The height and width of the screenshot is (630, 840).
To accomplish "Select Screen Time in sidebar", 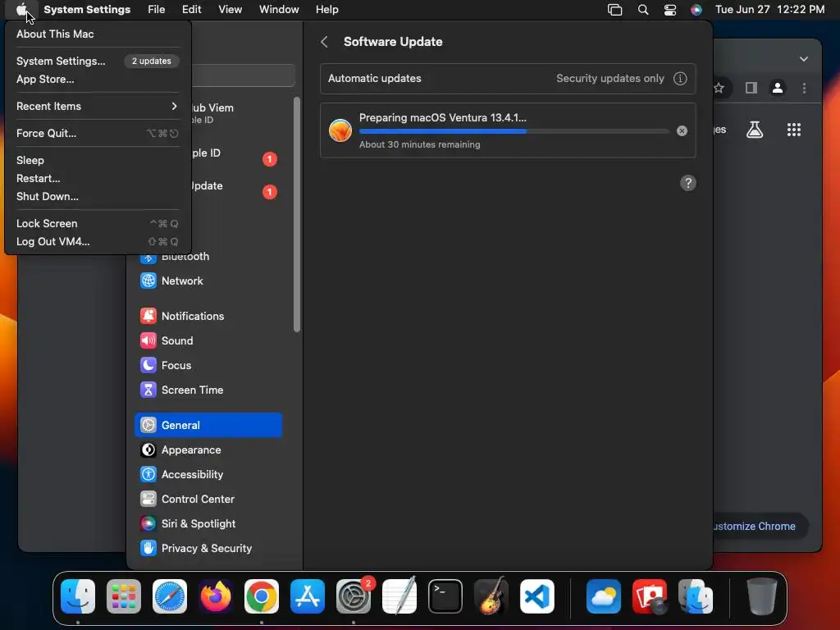I will click(x=208, y=390).
